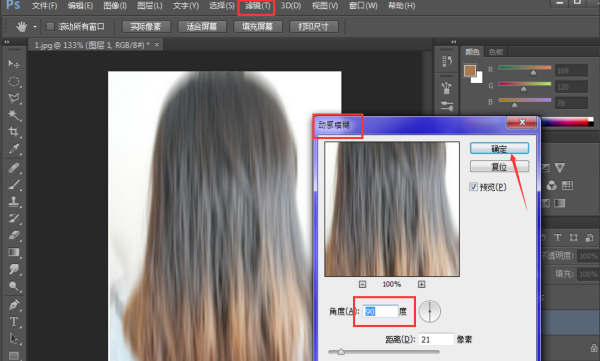
Task: Select the Gradient tool
Action: [x=14, y=252]
